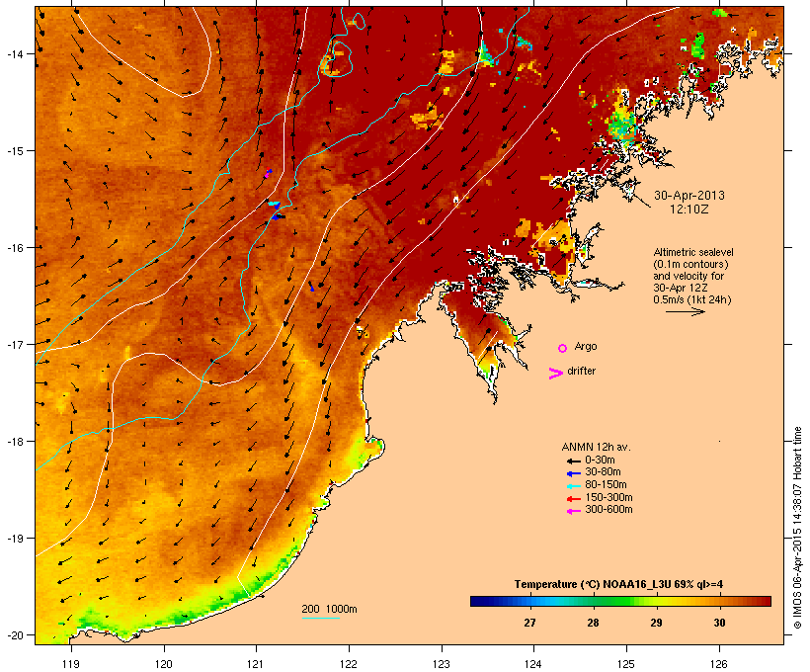Image resolution: width=810 pixels, height=672 pixels.
Task: Click the 'Temperature (°C) NOAA16_L3U 69% ql>=4' title
Action: pos(618,585)
